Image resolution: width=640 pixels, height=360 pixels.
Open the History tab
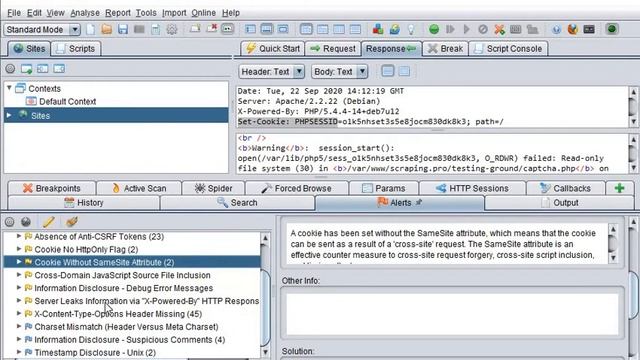coord(84,202)
